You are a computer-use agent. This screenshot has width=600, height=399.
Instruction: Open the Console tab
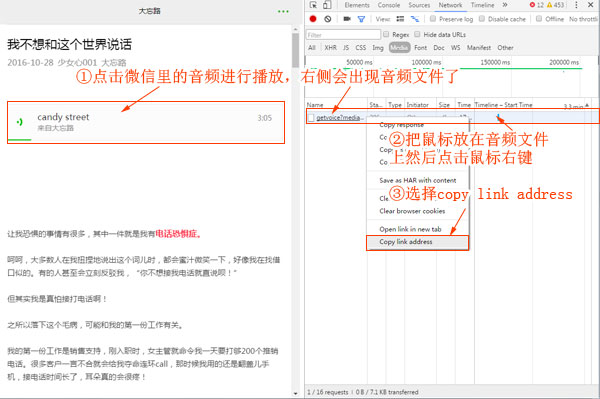click(389, 5)
